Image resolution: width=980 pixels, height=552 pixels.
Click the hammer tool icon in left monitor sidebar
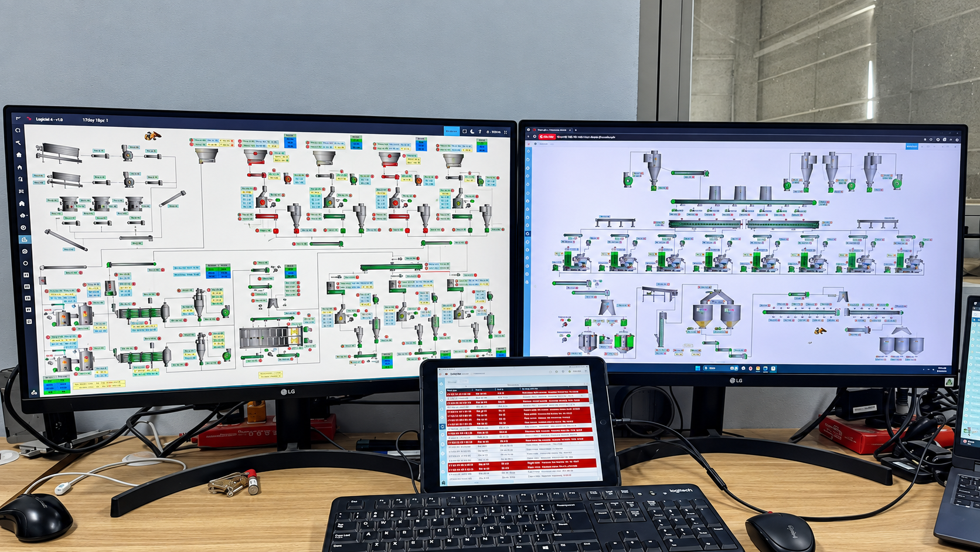click(x=18, y=143)
